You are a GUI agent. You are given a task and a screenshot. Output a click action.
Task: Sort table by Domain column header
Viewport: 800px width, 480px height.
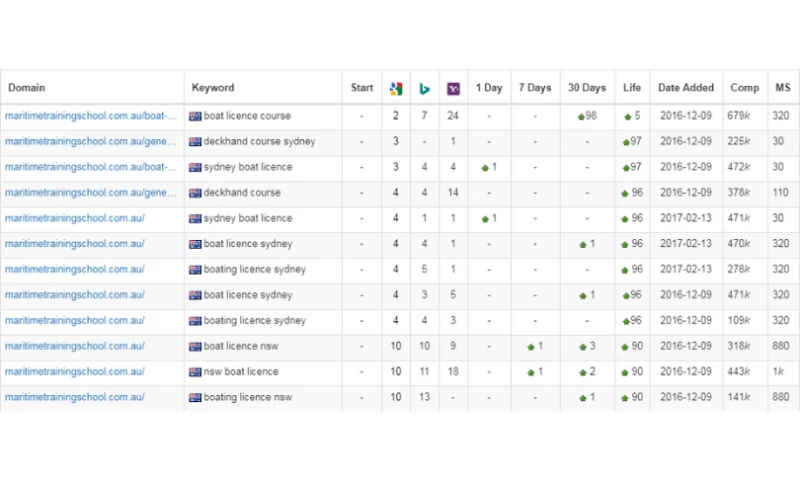[x=27, y=88]
